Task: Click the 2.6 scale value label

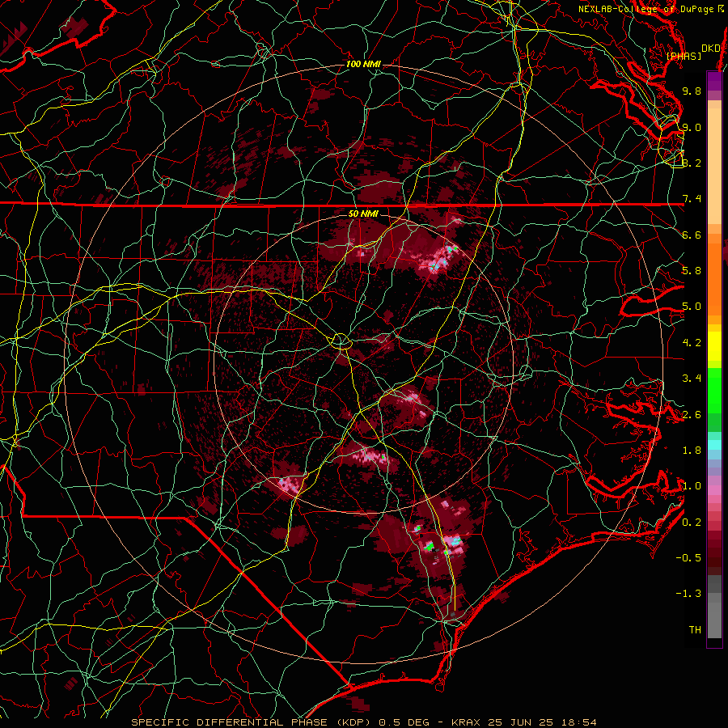Action: (x=692, y=415)
